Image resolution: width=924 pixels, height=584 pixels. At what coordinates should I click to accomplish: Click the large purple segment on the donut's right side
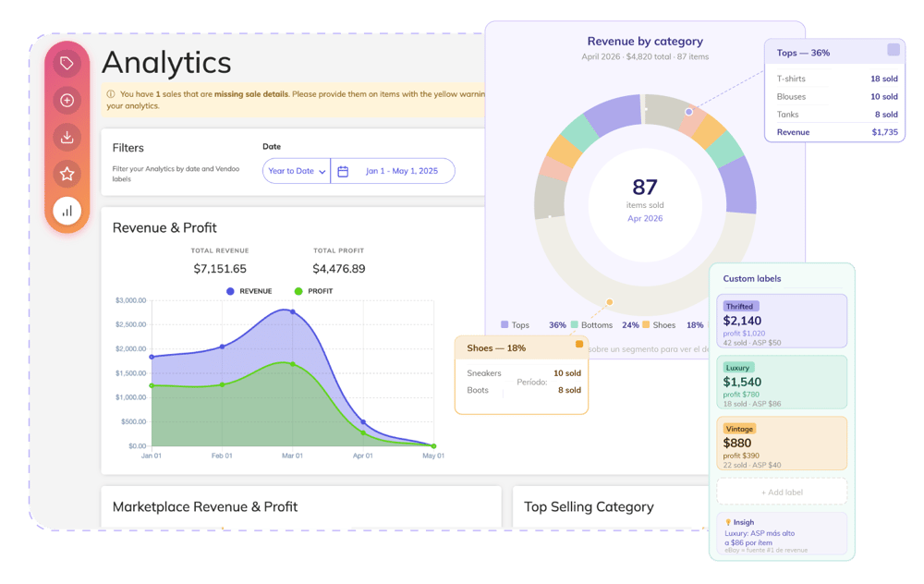tap(739, 186)
